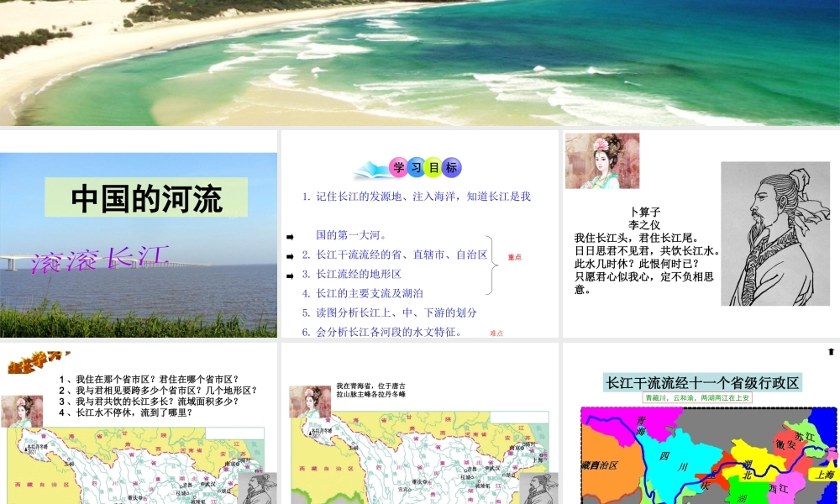The height and width of the screenshot is (504, 840).
Task: Click the slide title 中国的河流
Action: pos(146,198)
